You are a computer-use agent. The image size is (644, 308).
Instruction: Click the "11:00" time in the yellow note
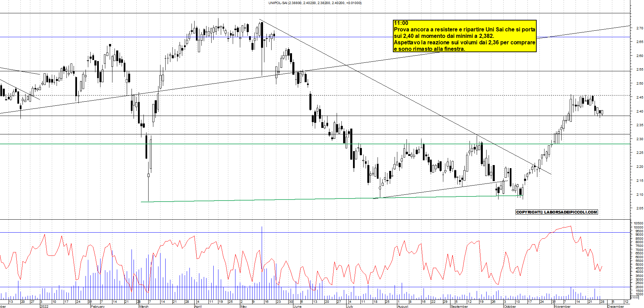[x=401, y=23]
